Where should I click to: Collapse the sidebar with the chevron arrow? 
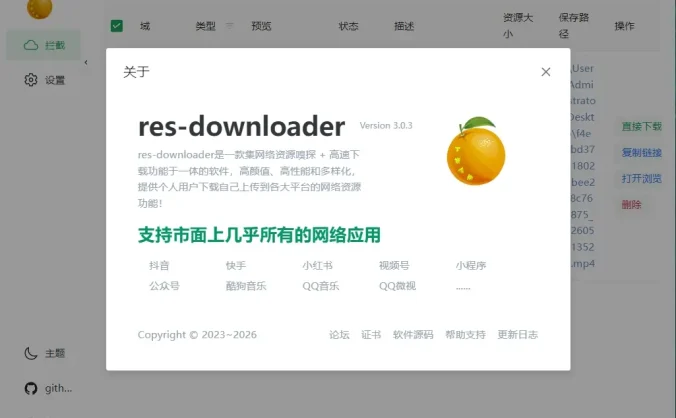86,62
